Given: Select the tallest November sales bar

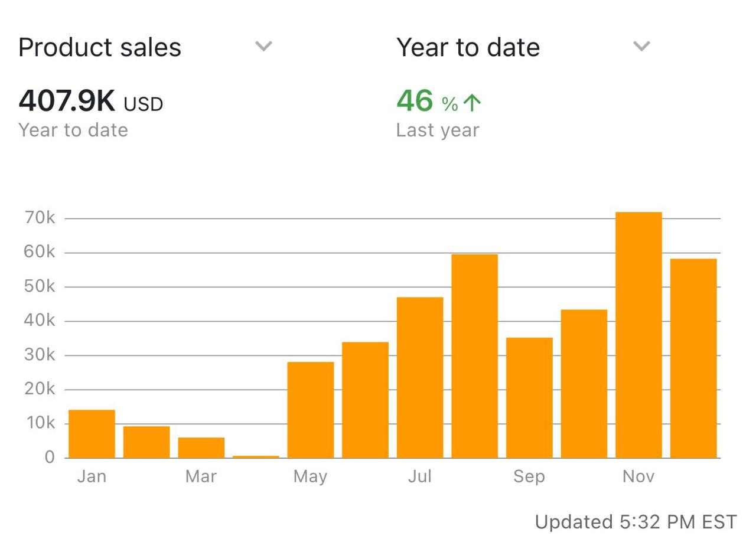Looking at the screenshot, I should click(x=638, y=335).
